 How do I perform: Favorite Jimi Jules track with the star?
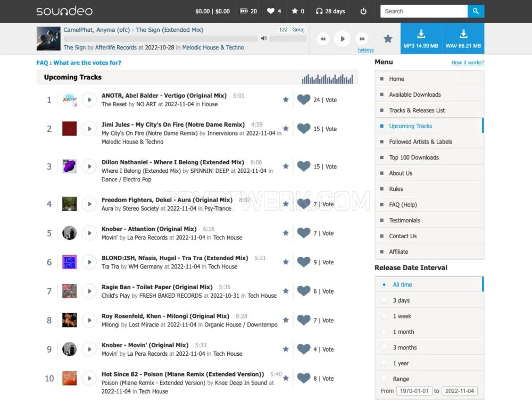[286, 129]
